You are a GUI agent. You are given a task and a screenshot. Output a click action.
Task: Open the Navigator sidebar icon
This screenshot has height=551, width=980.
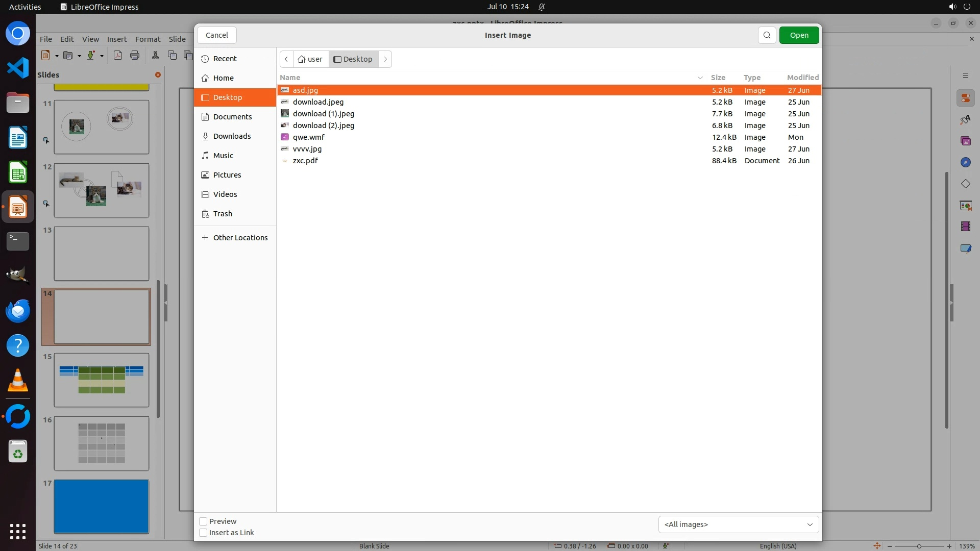(x=965, y=162)
